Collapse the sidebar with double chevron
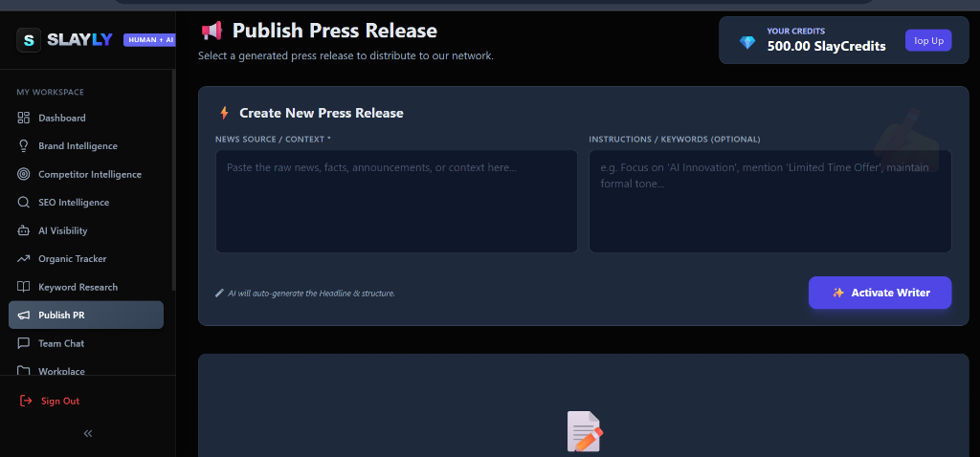The width and height of the screenshot is (980, 457). (88, 433)
